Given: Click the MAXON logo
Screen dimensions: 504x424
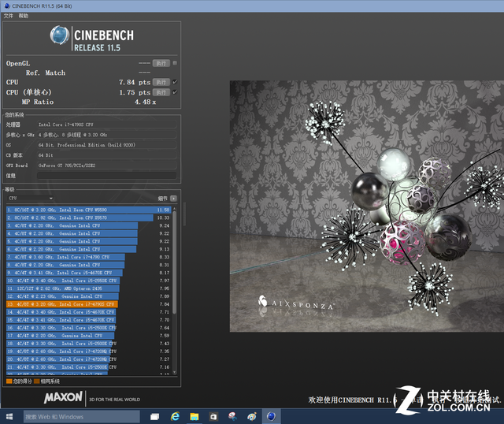Looking at the screenshot, I should point(63,398).
